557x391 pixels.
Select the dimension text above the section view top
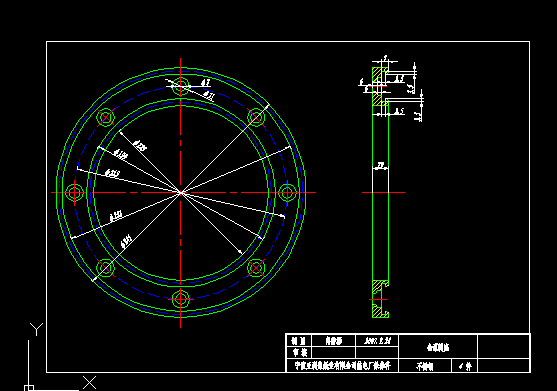click(x=385, y=58)
